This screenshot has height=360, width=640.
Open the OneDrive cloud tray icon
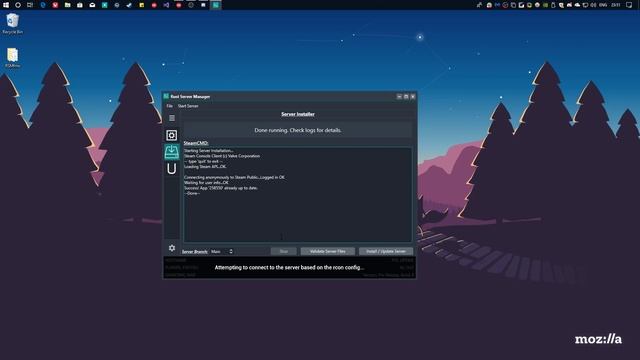577,5
